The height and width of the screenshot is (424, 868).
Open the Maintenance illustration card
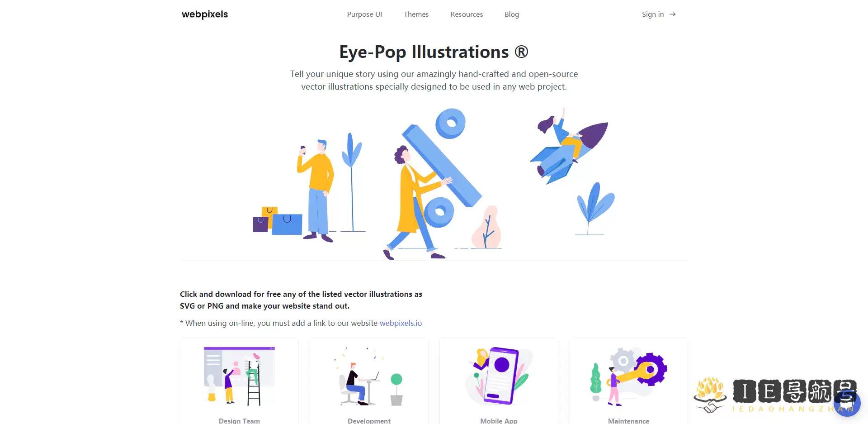point(628,381)
